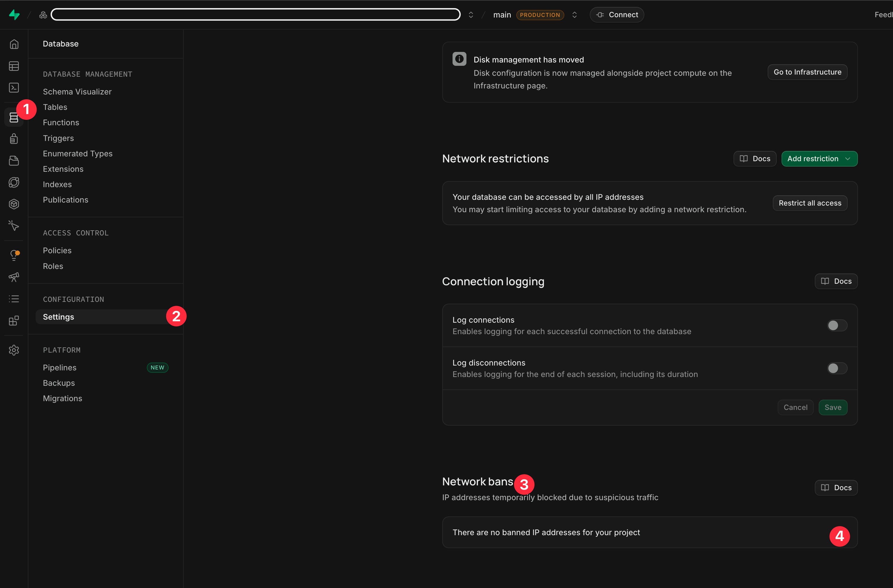This screenshot has width=893, height=588.
Task: Save the connection logging settings
Action: [x=833, y=407]
